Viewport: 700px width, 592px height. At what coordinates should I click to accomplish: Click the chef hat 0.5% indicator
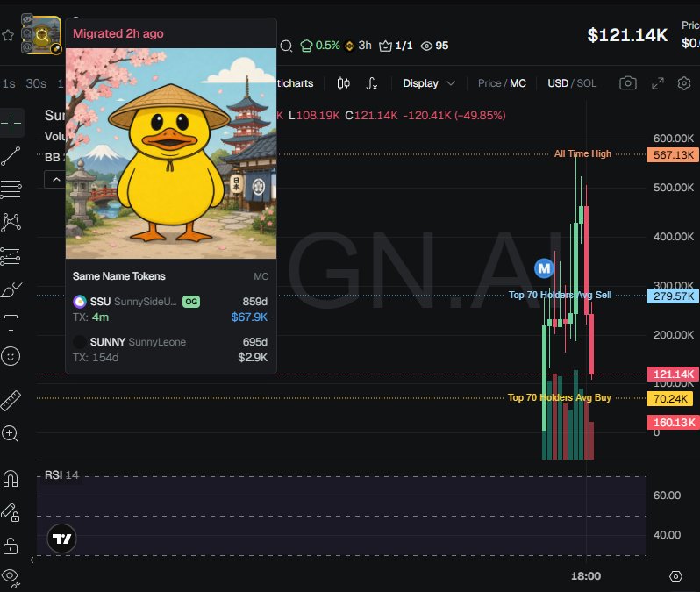pos(319,46)
